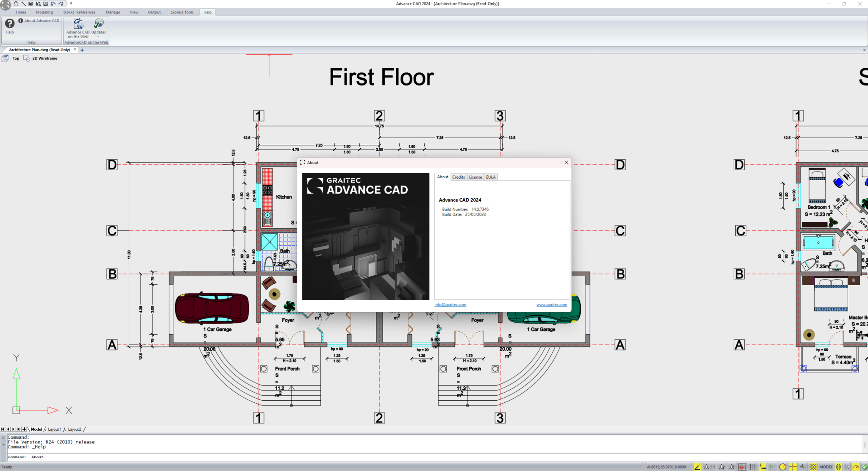
Task: Toggle ortho mode in status bar
Action: point(773,467)
